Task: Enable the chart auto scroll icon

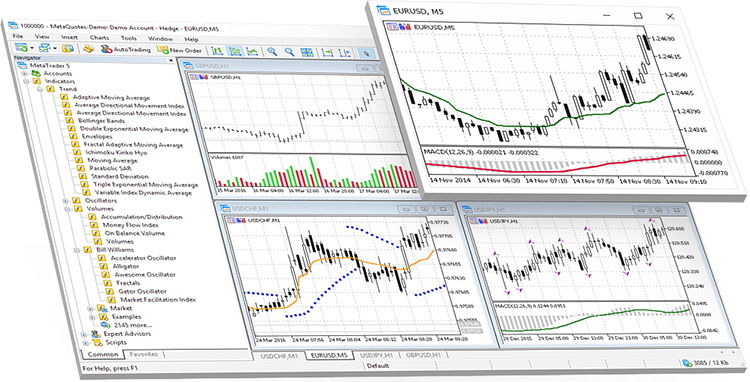Action: 327,52
